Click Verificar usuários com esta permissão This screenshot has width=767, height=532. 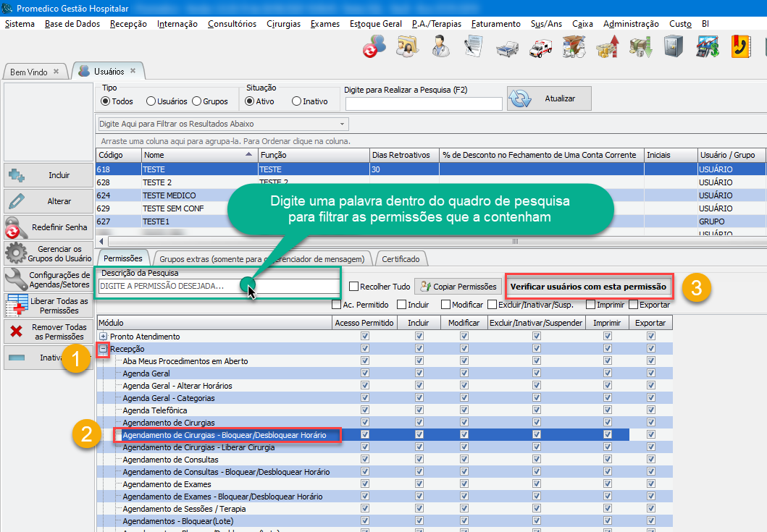point(588,287)
